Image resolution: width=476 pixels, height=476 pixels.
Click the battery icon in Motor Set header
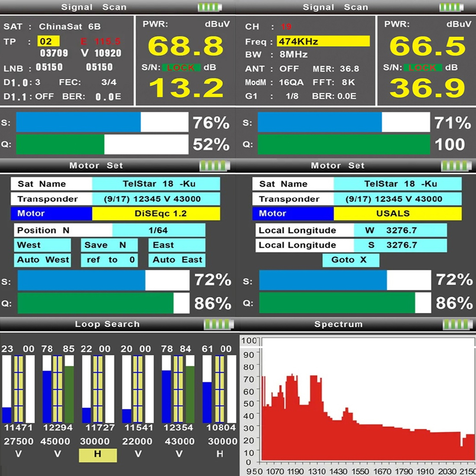coord(213,165)
